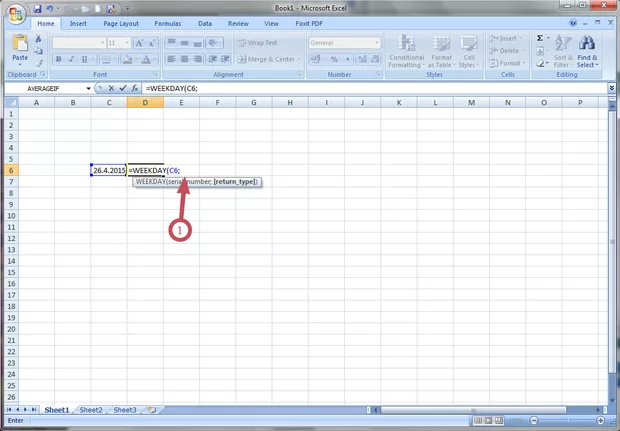The height and width of the screenshot is (431, 620).
Task: Click the Insert Worksheet tab icon
Action: [x=151, y=410]
